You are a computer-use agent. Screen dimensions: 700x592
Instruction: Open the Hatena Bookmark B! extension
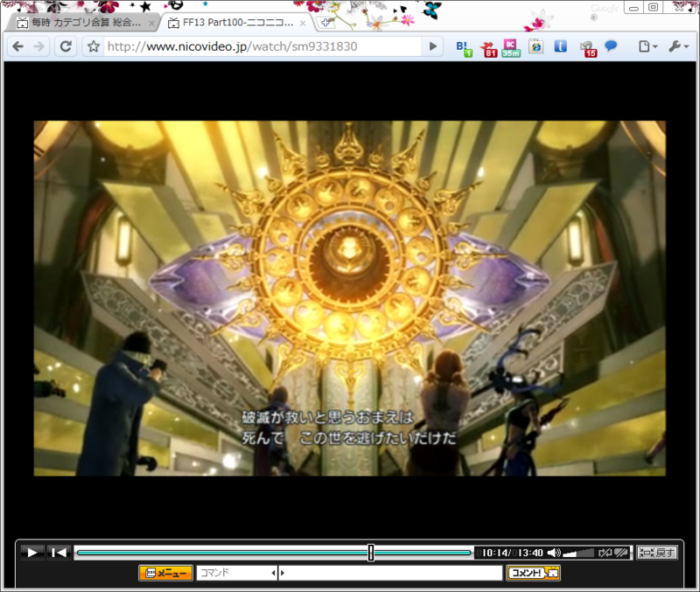pyautogui.click(x=464, y=48)
